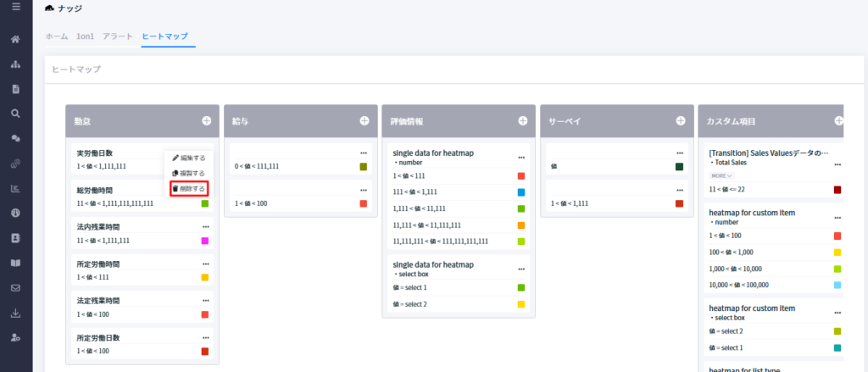This screenshot has width=868, height=372.
Task: Open the user settings sidebar icon
Action: 15,337
